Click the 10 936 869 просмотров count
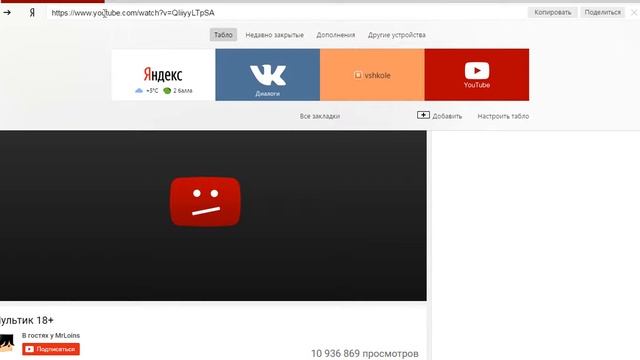 (365, 353)
